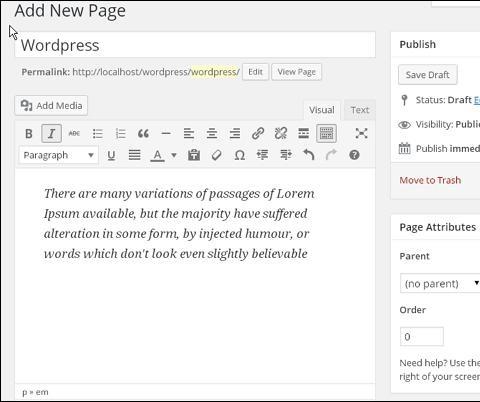The width and height of the screenshot is (480, 402).
Task: Toggle italic formatting button
Action: point(51,134)
